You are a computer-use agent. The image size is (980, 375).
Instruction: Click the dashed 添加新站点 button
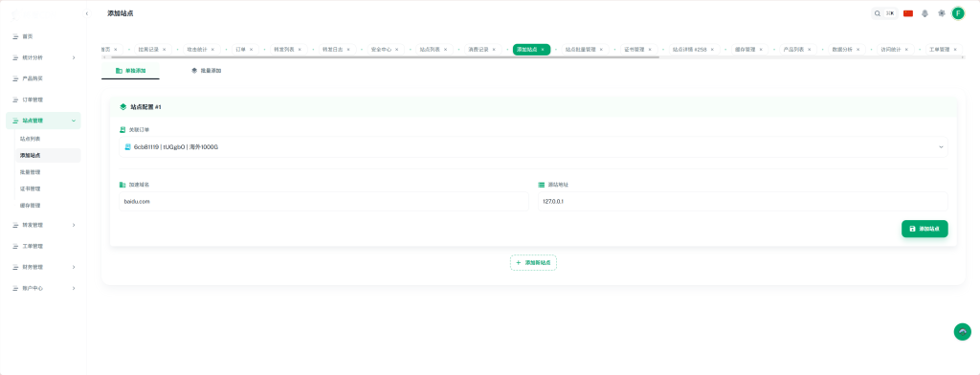(533, 262)
